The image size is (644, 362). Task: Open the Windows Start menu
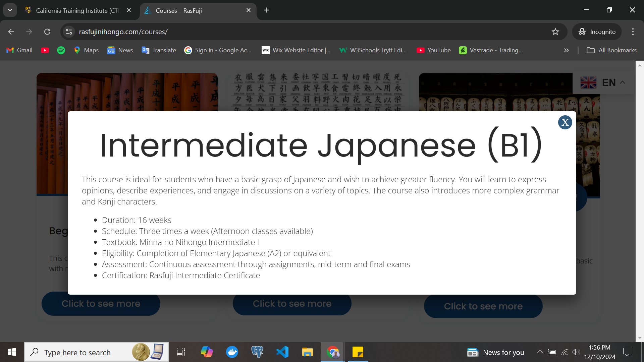coord(12,352)
